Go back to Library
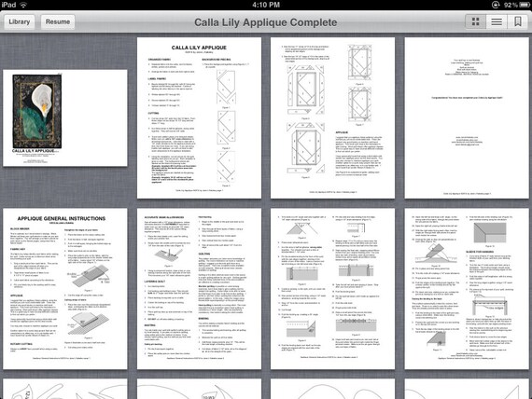This screenshot has width=532, height=399. tap(20, 21)
